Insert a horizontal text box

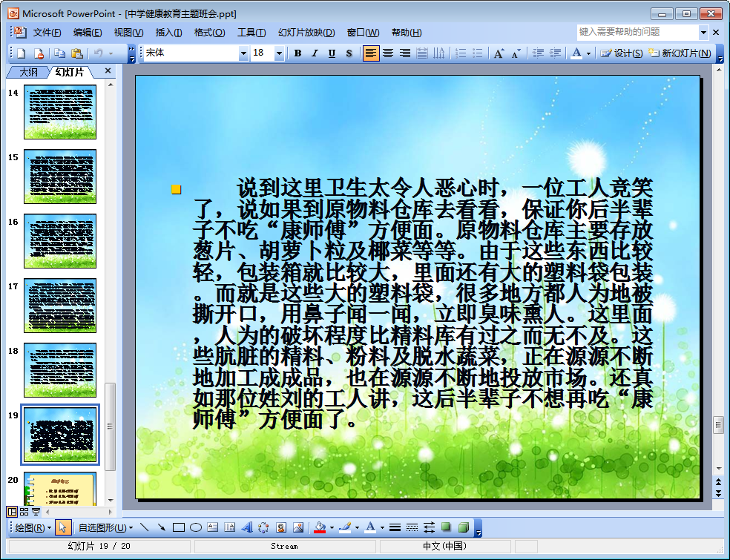(x=213, y=527)
